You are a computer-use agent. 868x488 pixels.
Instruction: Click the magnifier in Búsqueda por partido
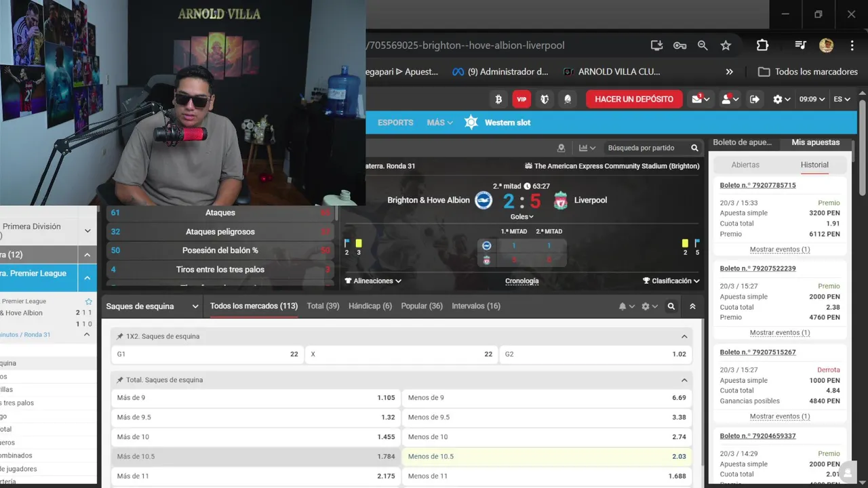pyautogui.click(x=694, y=148)
